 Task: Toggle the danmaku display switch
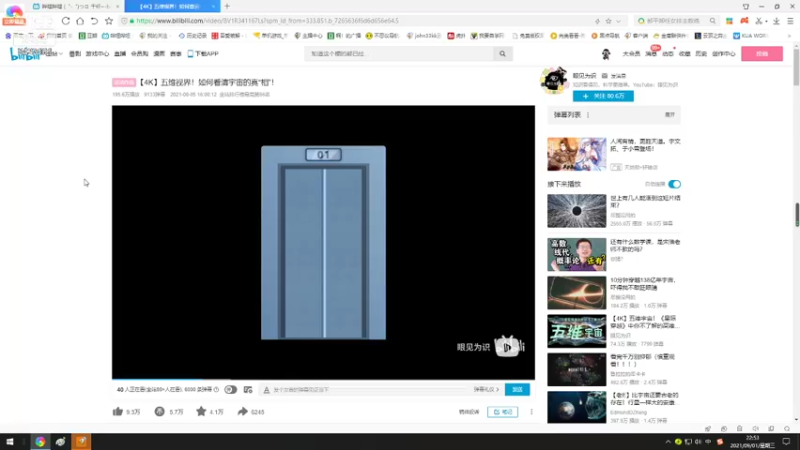[x=231, y=389]
